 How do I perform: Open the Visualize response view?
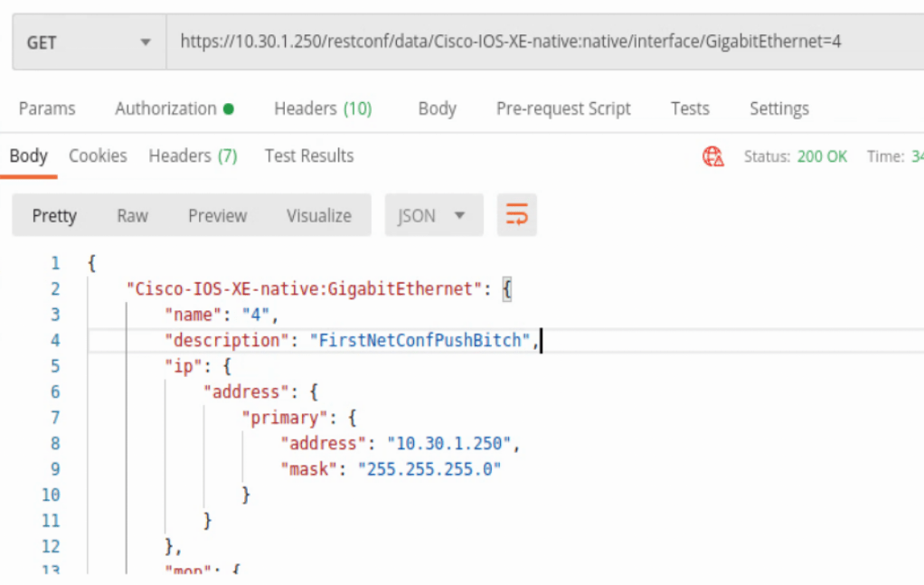click(318, 216)
